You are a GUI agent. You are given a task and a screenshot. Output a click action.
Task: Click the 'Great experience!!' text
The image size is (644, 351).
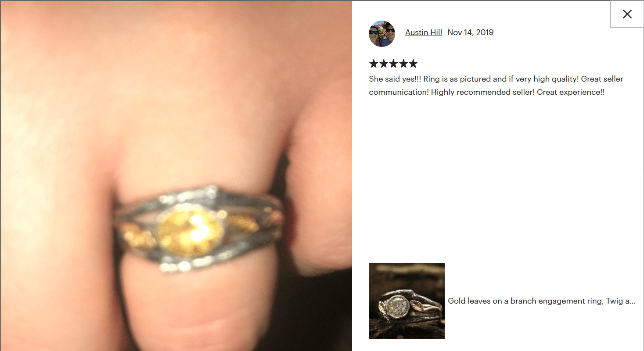pyautogui.click(x=571, y=92)
